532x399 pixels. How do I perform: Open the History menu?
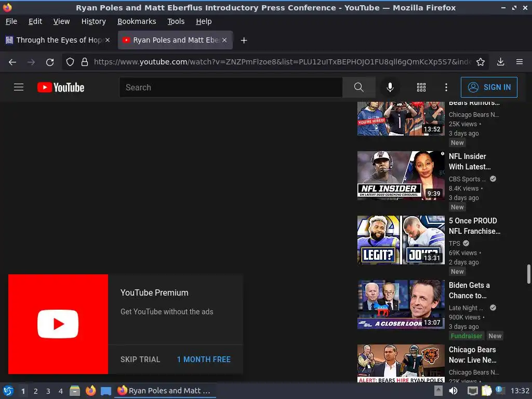click(x=94, y=21)
